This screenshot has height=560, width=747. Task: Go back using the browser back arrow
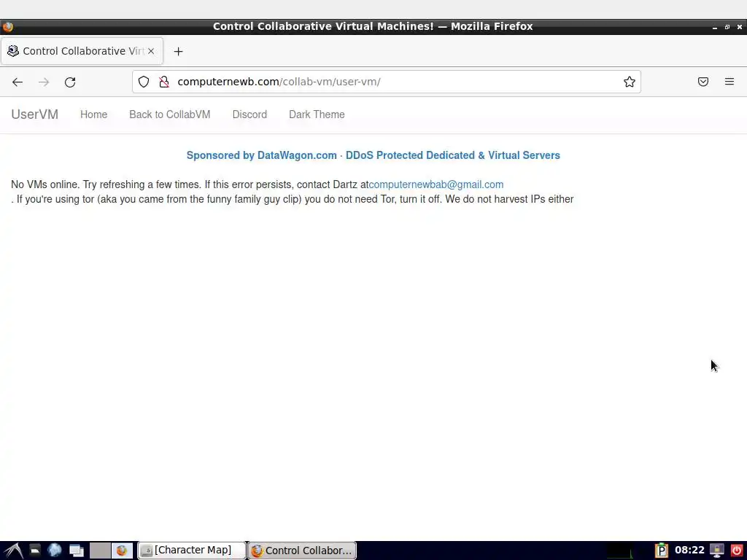[x=18, y=82]
